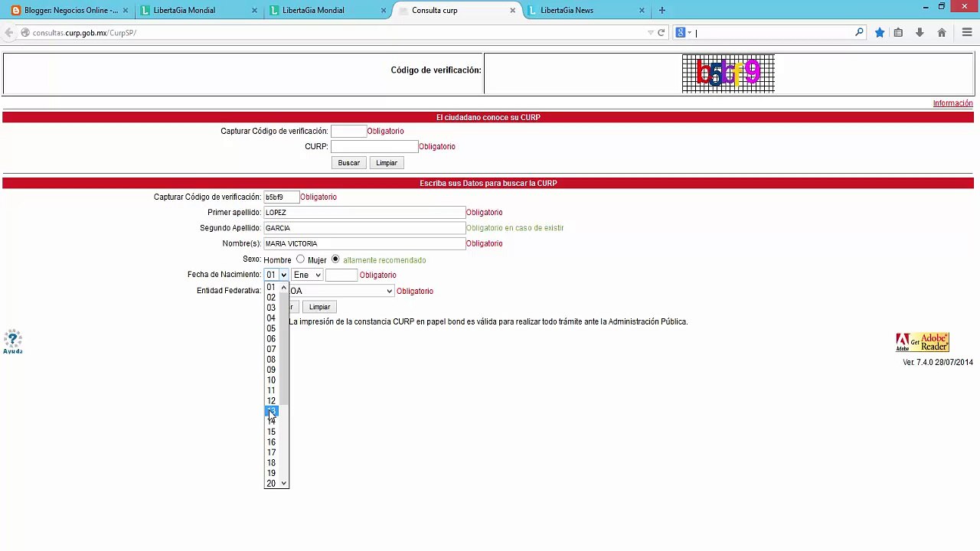Choose day 12 in the list
This screenshot has height=551, width=980.
pyautogui.click(x=271, y=401)
